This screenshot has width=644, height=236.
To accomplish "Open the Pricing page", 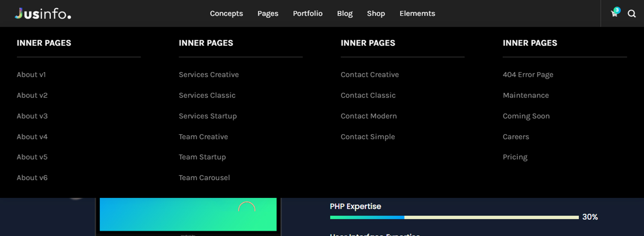I will click(515, 157).
